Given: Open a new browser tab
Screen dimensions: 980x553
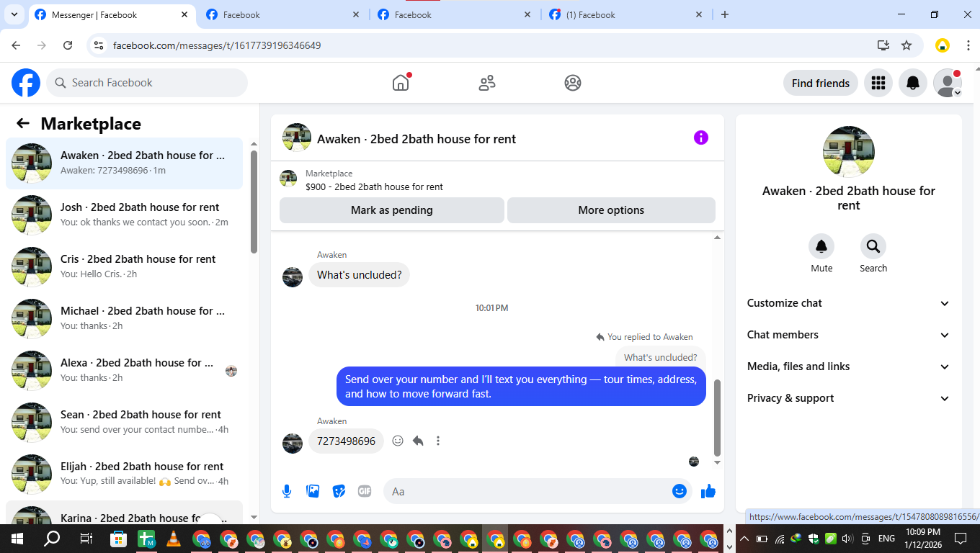Looking at the screenshot, I should [x=725, y=14].
